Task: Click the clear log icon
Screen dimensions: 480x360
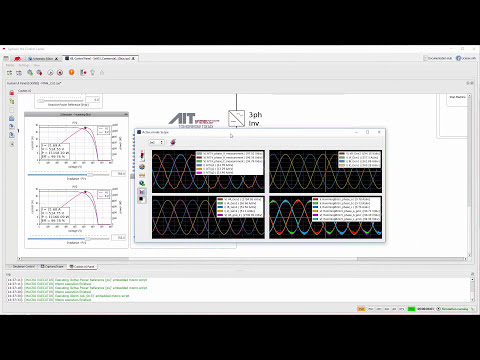Action: [x=472, y=274]
